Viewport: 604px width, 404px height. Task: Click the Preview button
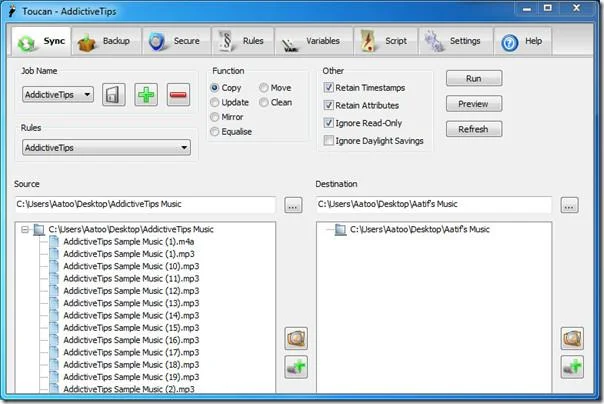point(474,104)
